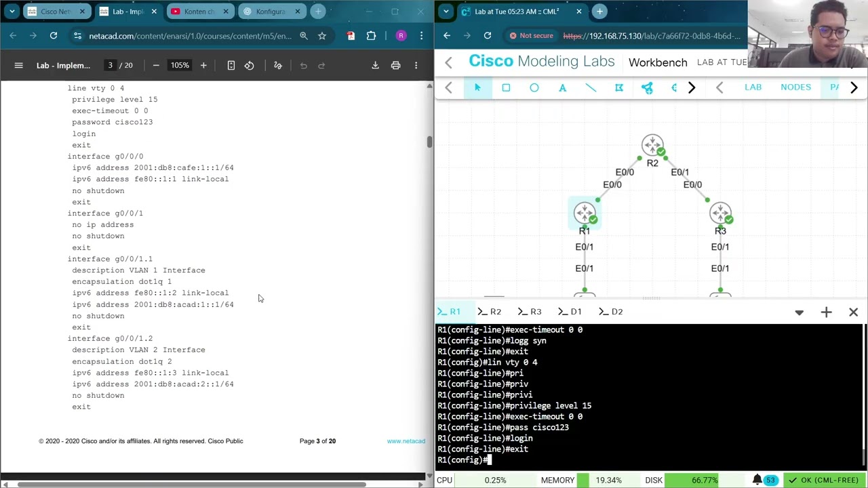Open tab search dropdown in CML browser
868x488 pixels.
445,12
